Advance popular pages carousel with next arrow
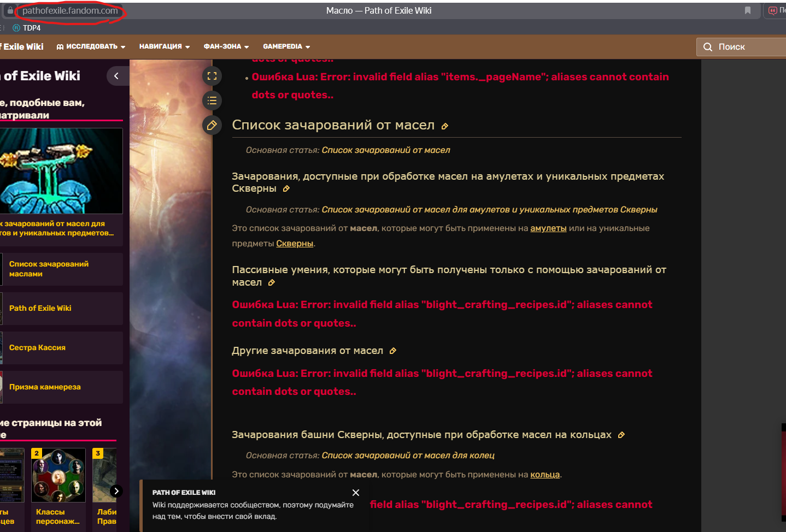 point(116,491)
